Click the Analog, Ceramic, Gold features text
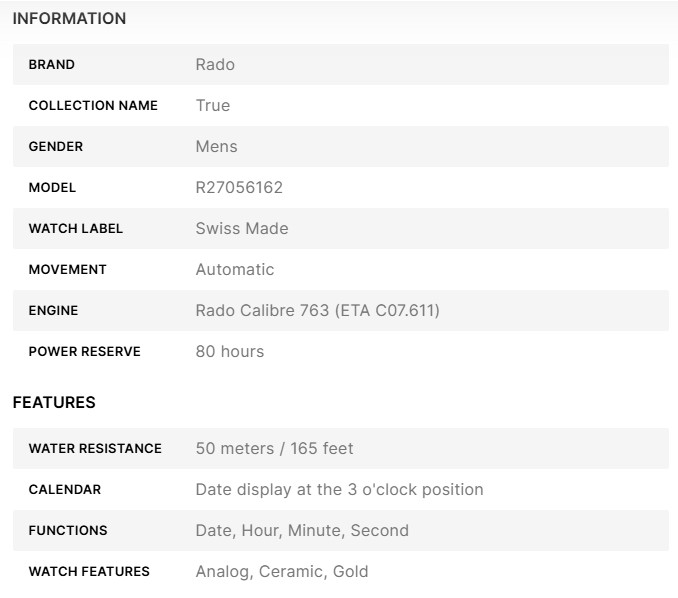The height and width of the screenshot is (598, 678). 282,571
